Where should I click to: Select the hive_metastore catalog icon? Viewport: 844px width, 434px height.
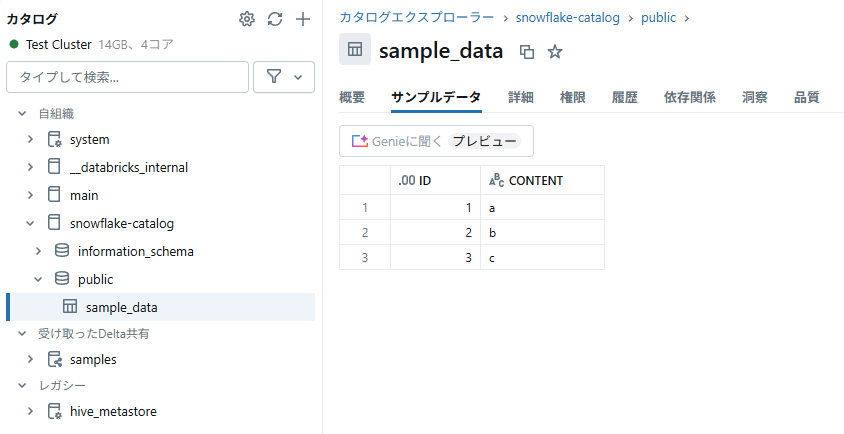pos(55,411)
